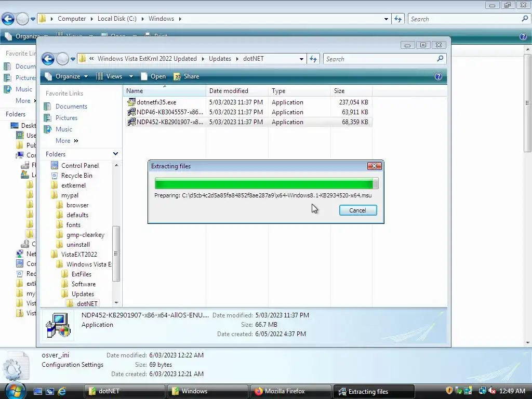Click dotnetfx35.exe file icon
Screen dimensions: 532x399
(131, 102)
